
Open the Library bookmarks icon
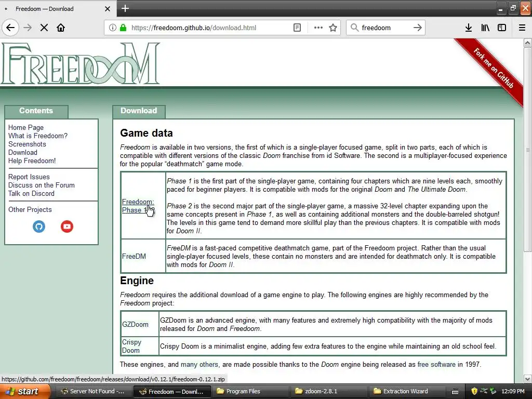point(485,28)
